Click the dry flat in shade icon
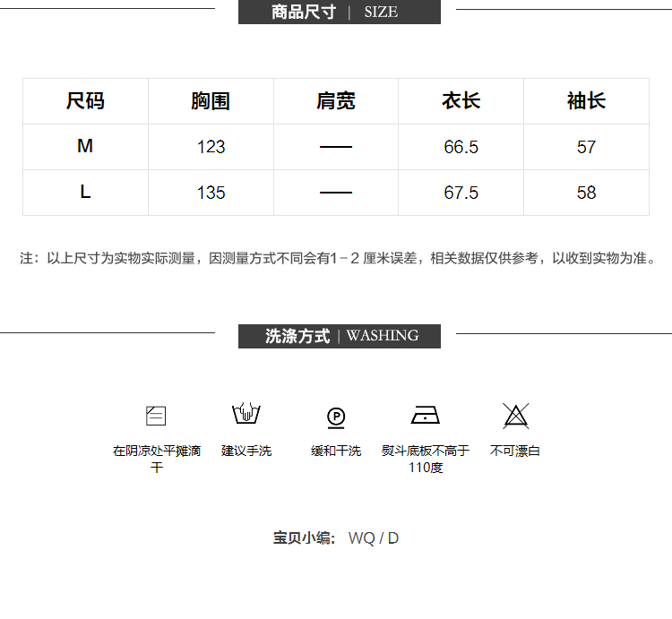 click(156, 416)
